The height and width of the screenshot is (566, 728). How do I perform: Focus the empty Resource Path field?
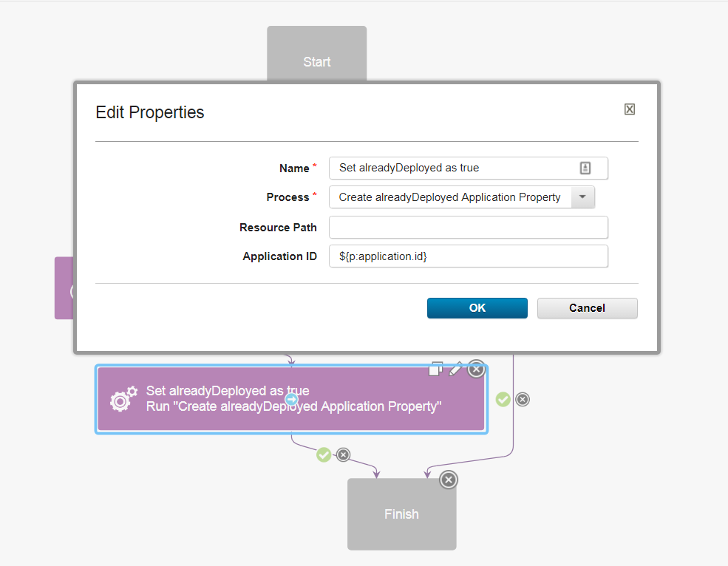pyautogui.click(x=468, y=228)
